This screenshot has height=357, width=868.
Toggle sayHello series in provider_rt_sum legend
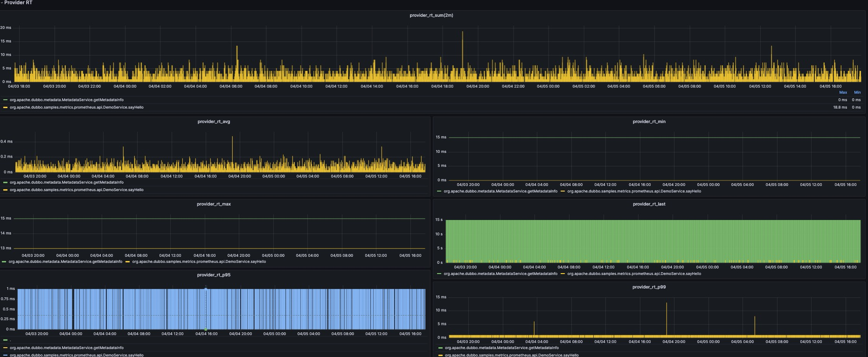click(76, 107)
